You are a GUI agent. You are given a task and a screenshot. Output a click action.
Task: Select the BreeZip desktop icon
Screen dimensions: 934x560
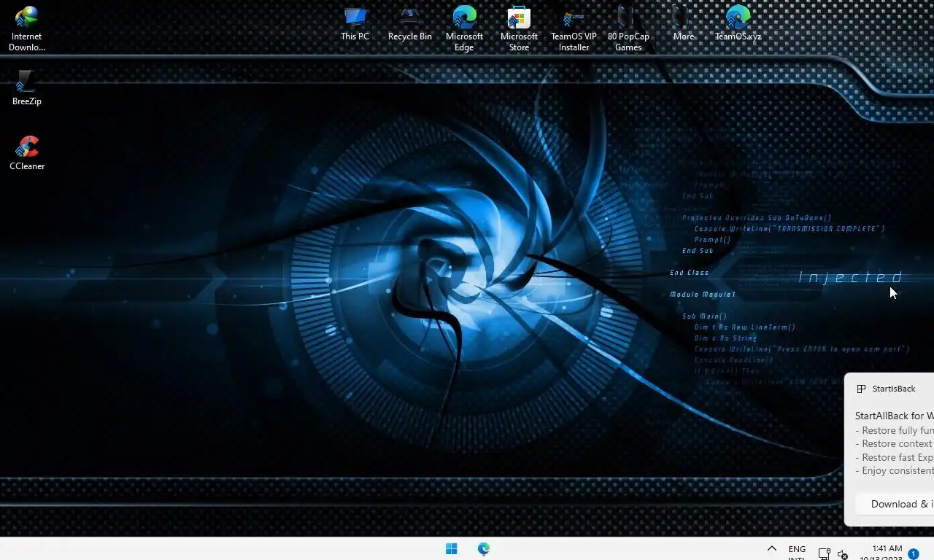(26, 87)
